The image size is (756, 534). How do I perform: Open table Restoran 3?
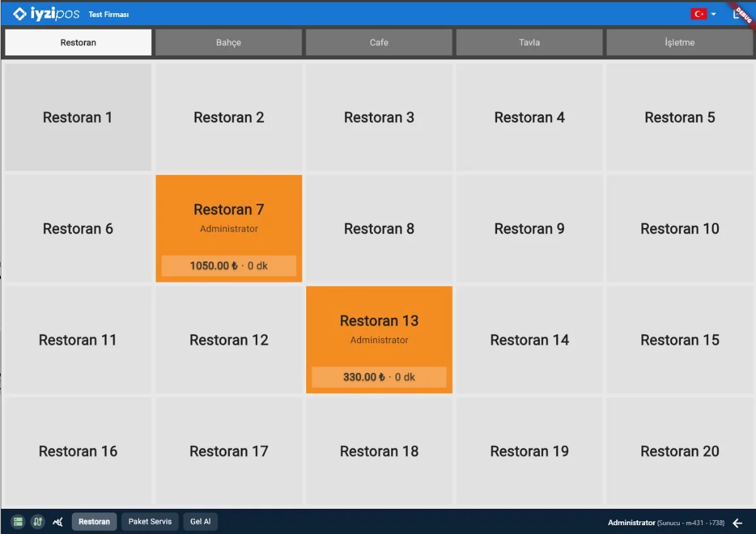tap(379, 117)
